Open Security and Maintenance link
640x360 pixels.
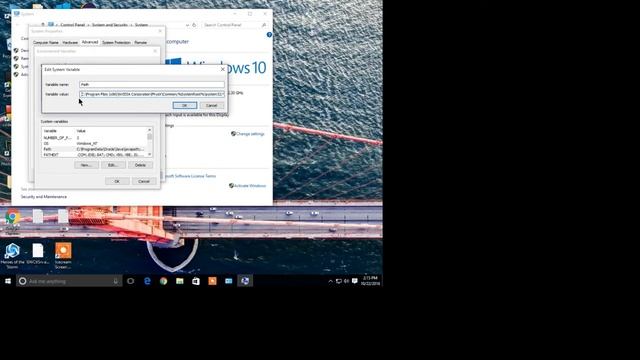pos(44,197)
